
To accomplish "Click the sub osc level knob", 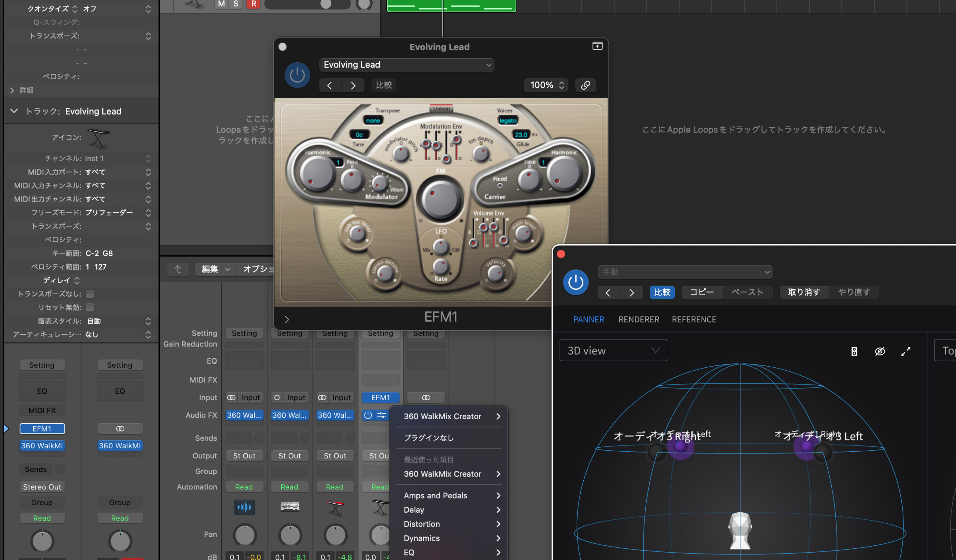I will pyautogui.click(x=357, y=234).
